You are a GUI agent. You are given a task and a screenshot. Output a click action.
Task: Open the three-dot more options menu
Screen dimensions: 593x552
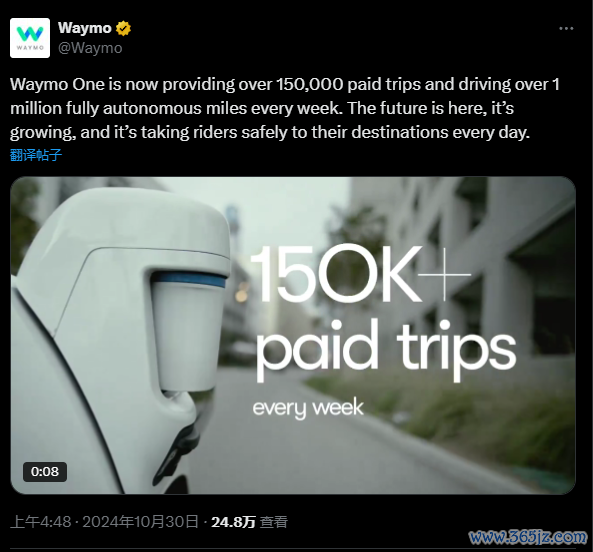[566, 29]
